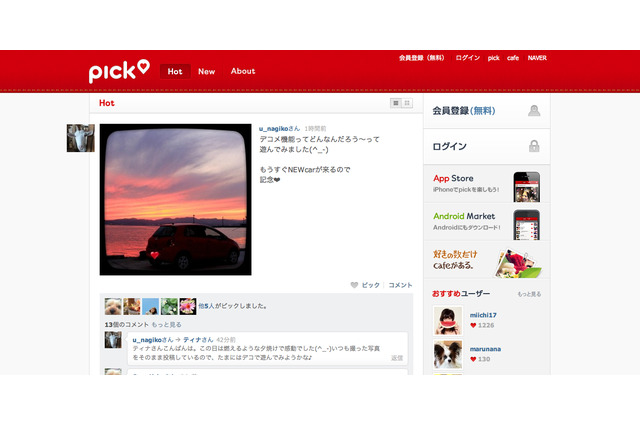Open the marunana username link
Screen dimensions: 640x426
pyautogui.click(x=485, y=349)
